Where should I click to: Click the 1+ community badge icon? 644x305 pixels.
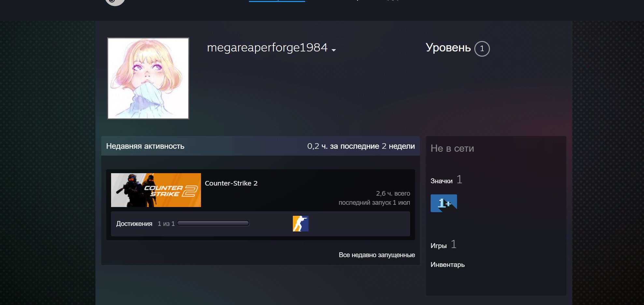[444, 203]
